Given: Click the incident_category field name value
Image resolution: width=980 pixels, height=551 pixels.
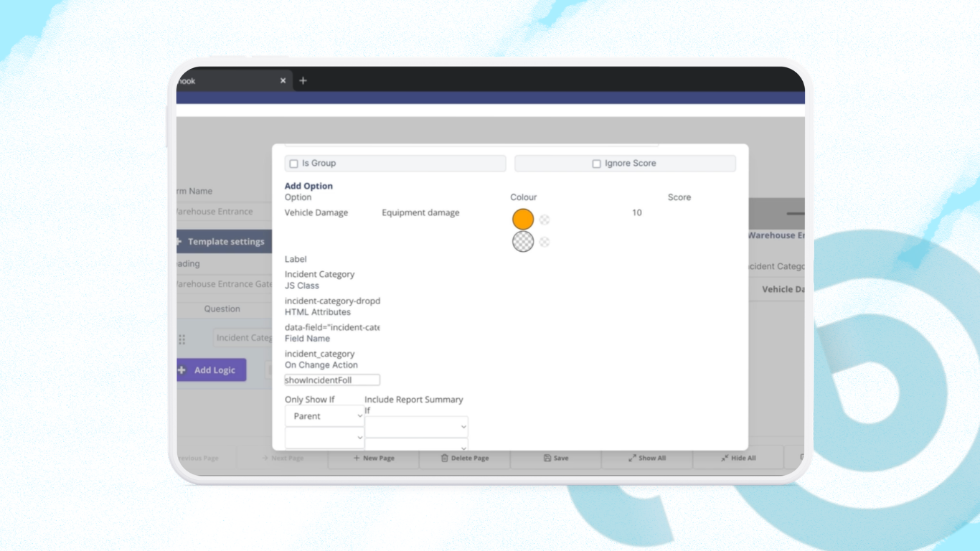Looking at the screenshot, I should click(320, 354).
